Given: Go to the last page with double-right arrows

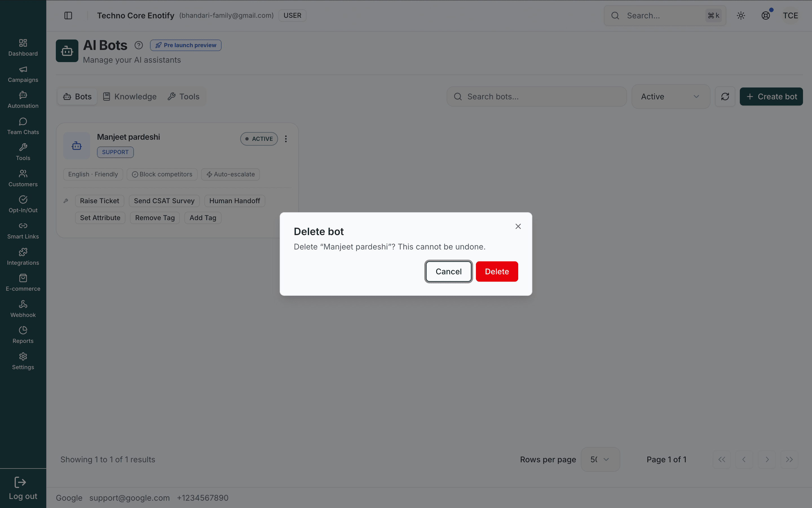Looking at the screenshot, I should pos(789,459).
